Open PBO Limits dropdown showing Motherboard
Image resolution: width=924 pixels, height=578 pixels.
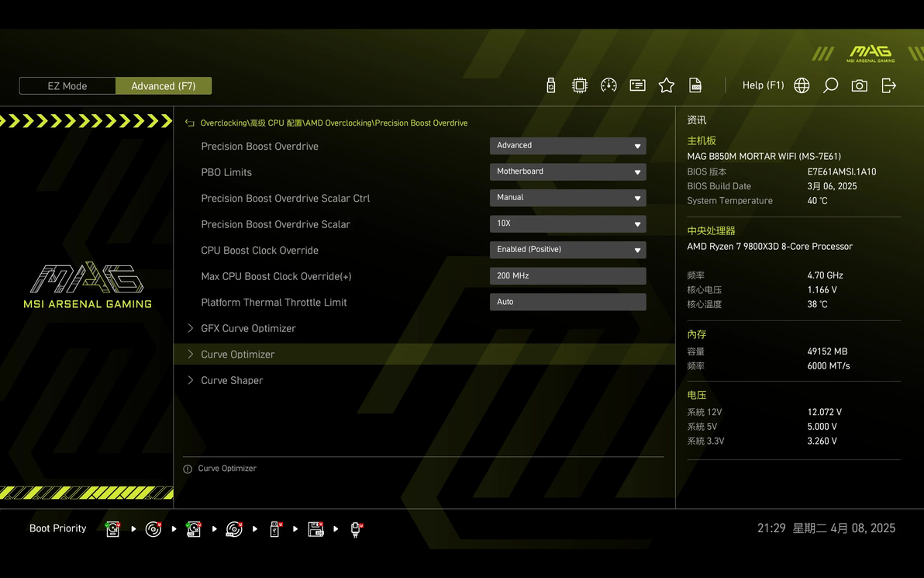point(567,171)
